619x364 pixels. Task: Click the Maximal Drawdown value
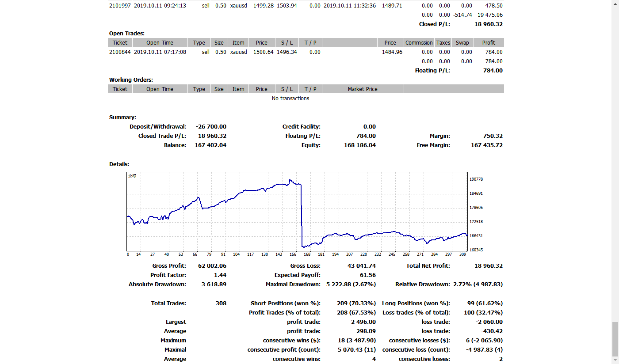click(x=351, y=284)
